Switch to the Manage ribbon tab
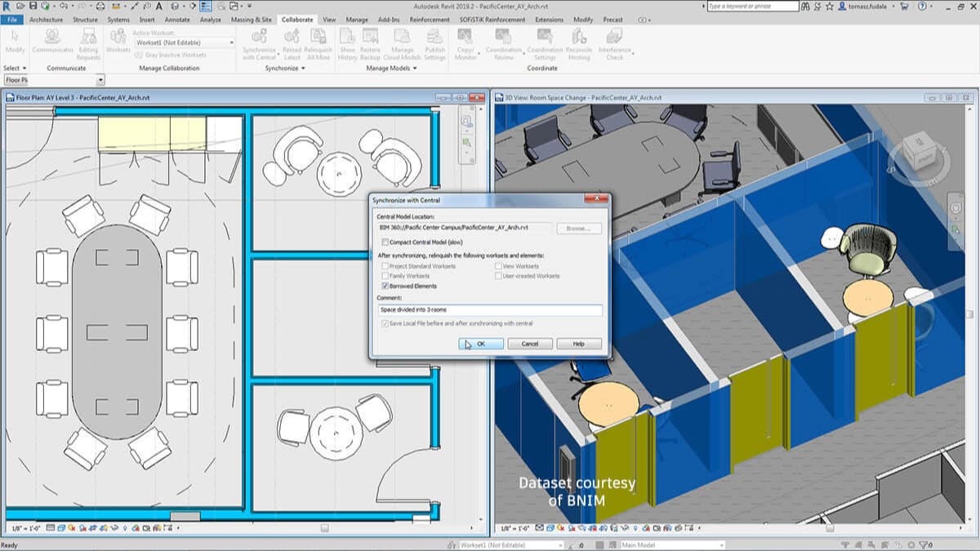Image resolution: width=980 pixels, height=551 pixels. (x=356, y=19)
